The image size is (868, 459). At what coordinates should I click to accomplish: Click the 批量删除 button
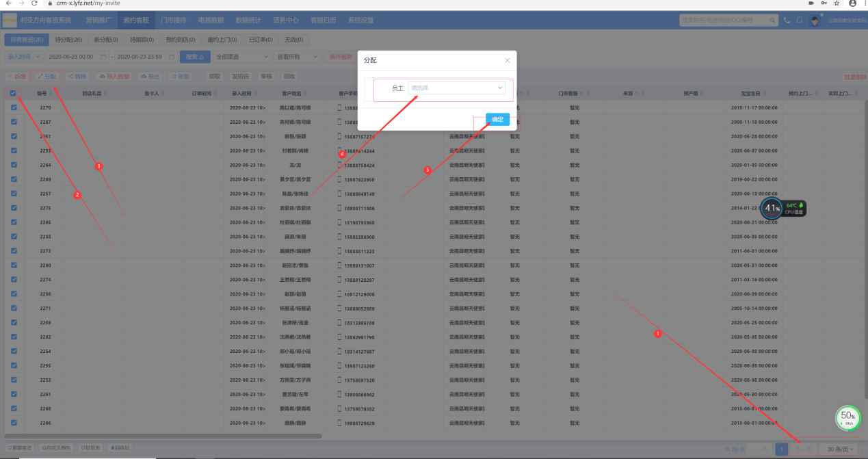(854, 77)
